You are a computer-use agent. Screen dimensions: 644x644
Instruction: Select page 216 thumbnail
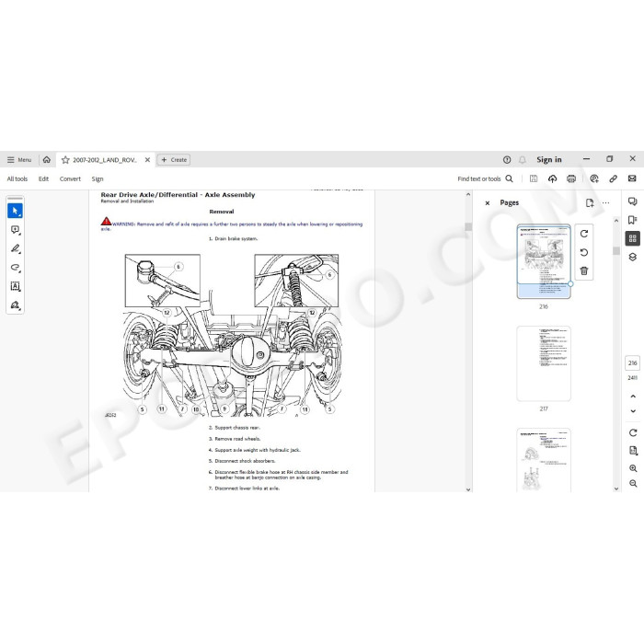tap(544, 261)
